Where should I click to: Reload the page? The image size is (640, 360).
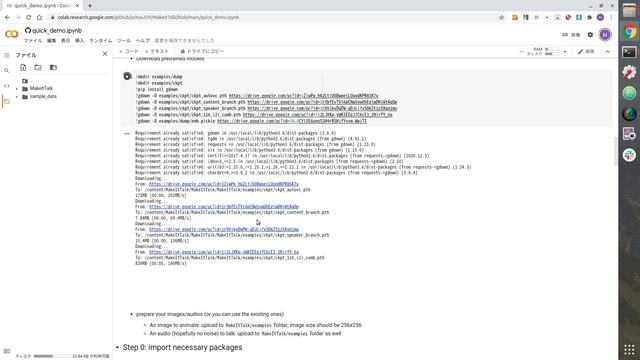(28, 17)
